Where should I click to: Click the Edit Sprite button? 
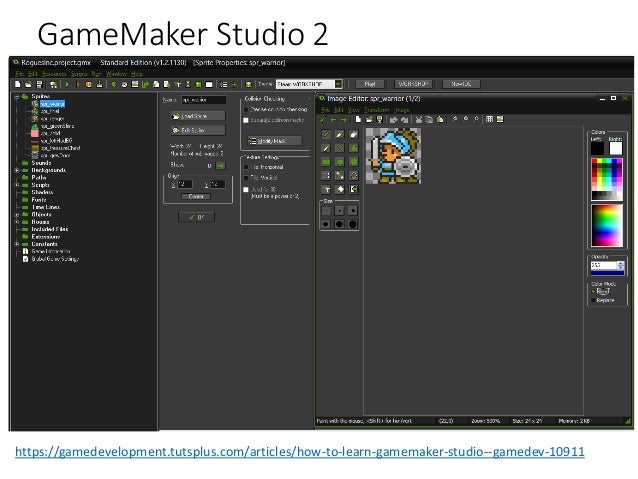[x=198, y=130]
